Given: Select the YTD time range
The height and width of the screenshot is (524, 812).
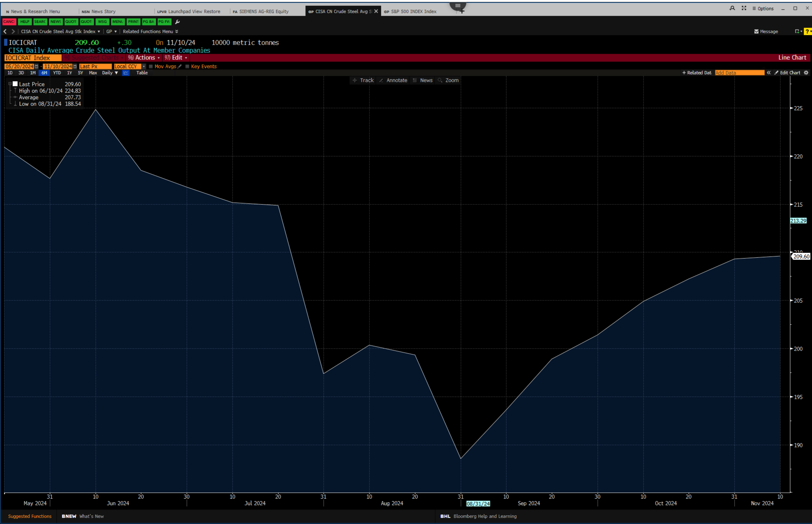Looking at the screenshot, I should point(57,73).
